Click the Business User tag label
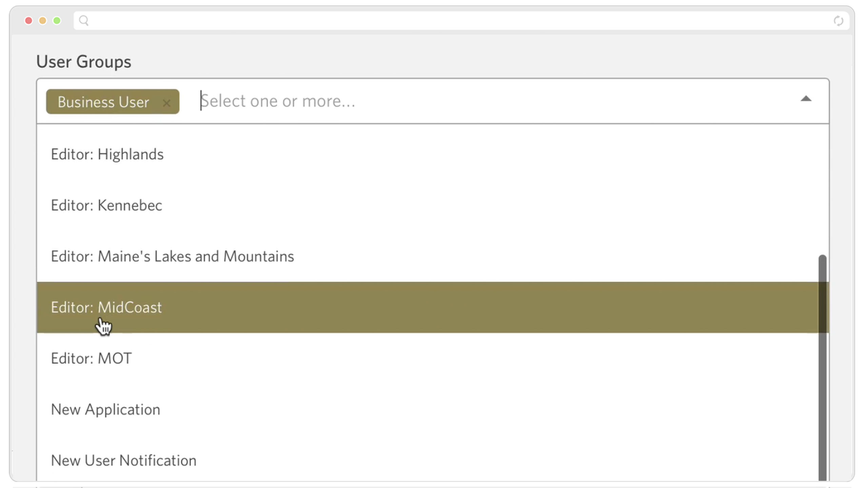The height and width of the screenshot is (488, 868). (103, 102)
